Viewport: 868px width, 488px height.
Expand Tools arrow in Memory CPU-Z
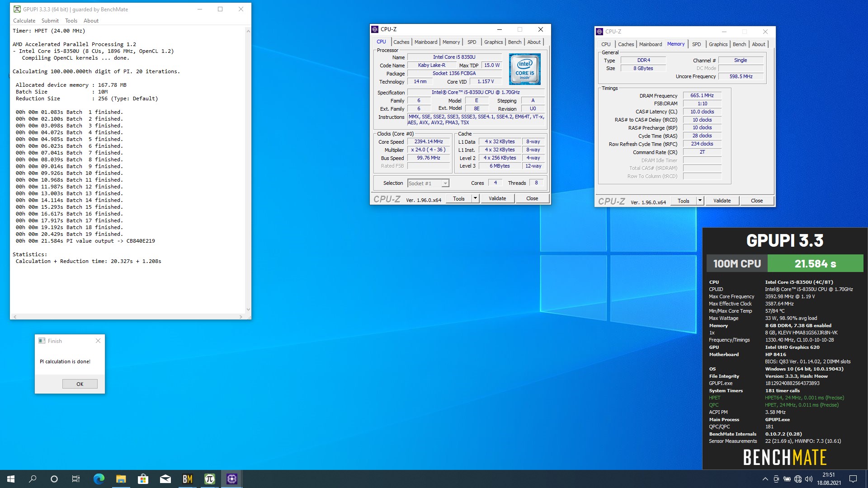(700, 201)
